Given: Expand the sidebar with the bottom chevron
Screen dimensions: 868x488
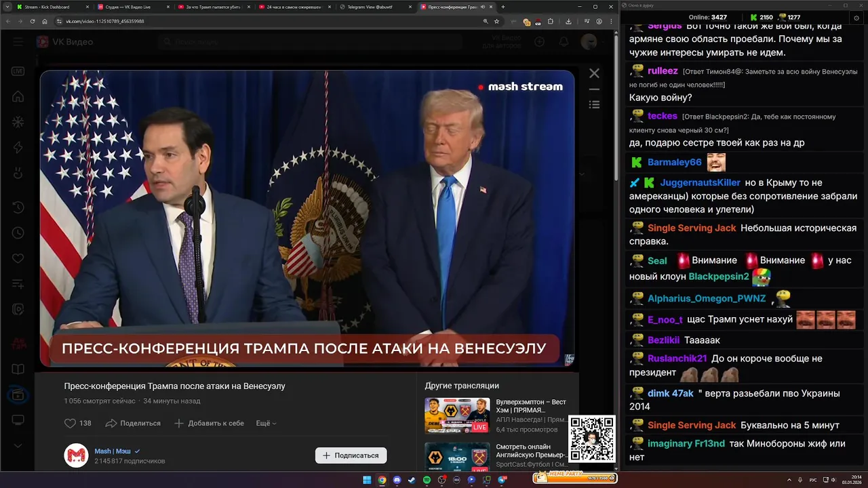Looking at the screenshot, I should [x=18, y=446].
